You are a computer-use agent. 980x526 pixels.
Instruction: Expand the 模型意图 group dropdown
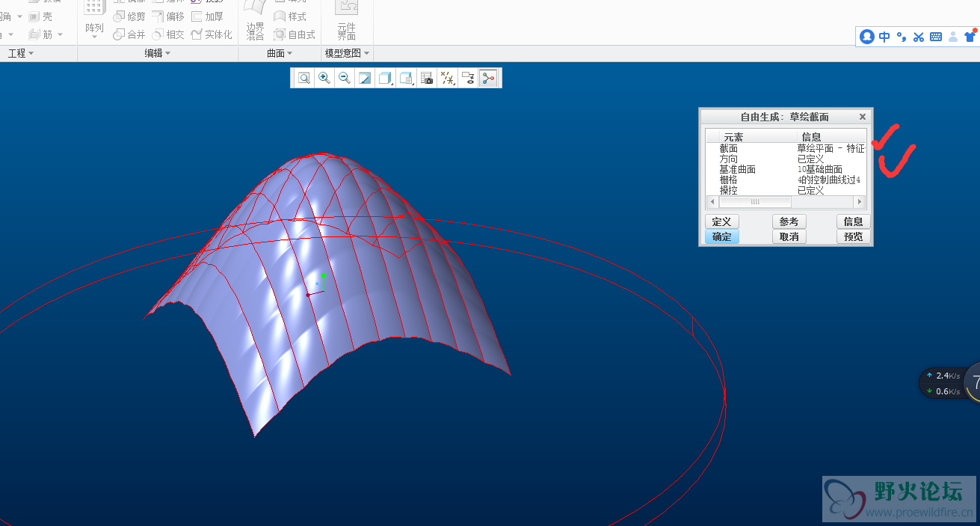[x=348, y=53]
